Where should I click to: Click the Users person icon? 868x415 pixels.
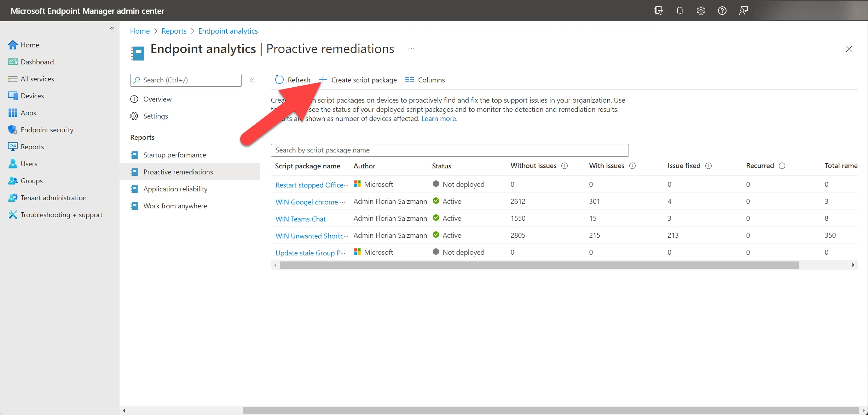[13, 164]
